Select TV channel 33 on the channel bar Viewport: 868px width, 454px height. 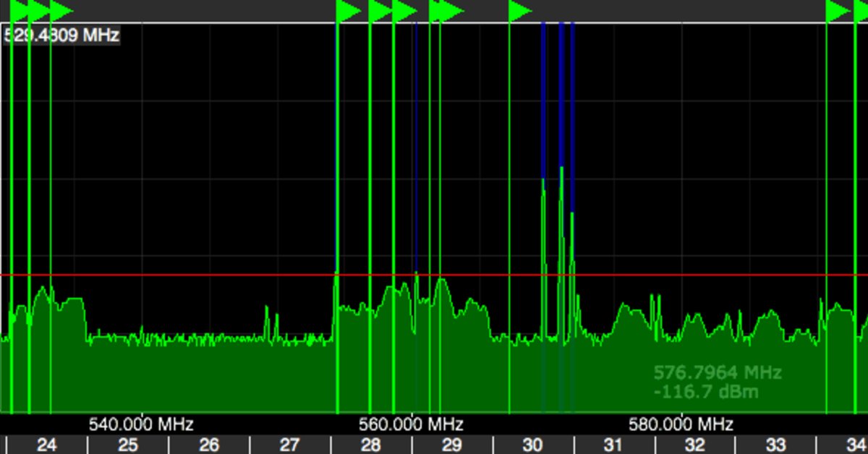click(776, 445)
